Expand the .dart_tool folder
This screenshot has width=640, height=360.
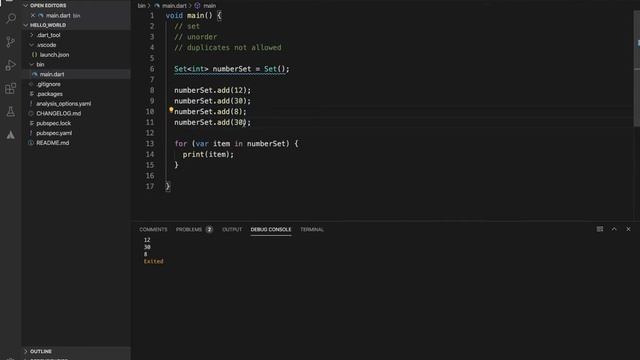click(x=32, y=35)
